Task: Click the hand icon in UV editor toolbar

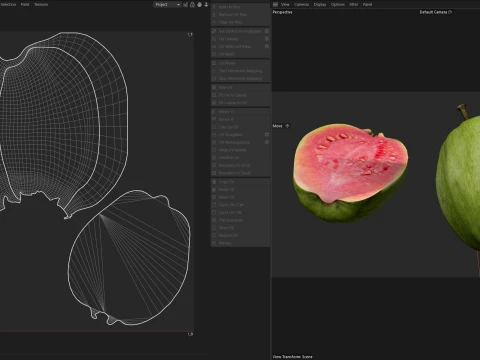Action: (x=199, y=5)
